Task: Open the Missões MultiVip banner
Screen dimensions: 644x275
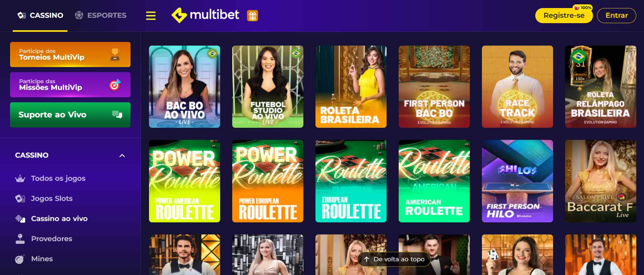Action: pyautogui.click(x=70, y=85)
